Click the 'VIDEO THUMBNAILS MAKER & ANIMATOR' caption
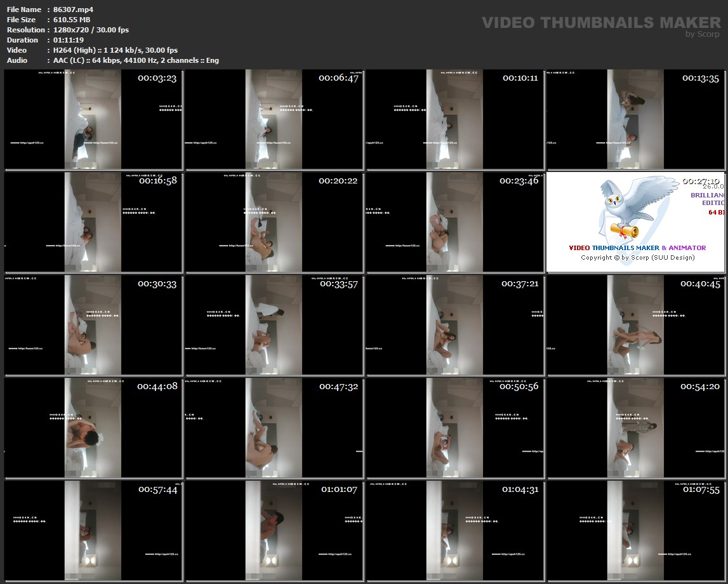Screen dimensions: 728x584 tap(637, 248)
